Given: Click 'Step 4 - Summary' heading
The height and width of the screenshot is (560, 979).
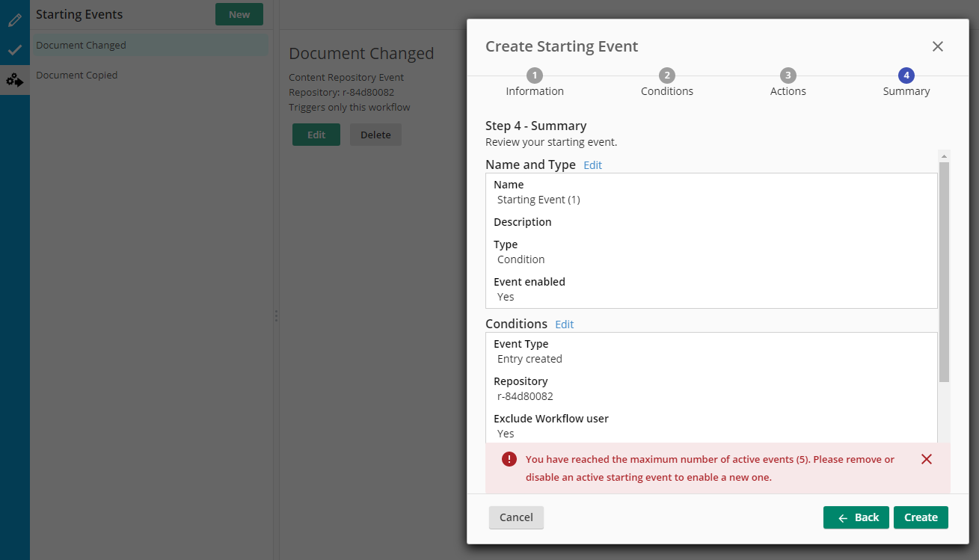Looking at the screenshot, I should coord(535,126).
